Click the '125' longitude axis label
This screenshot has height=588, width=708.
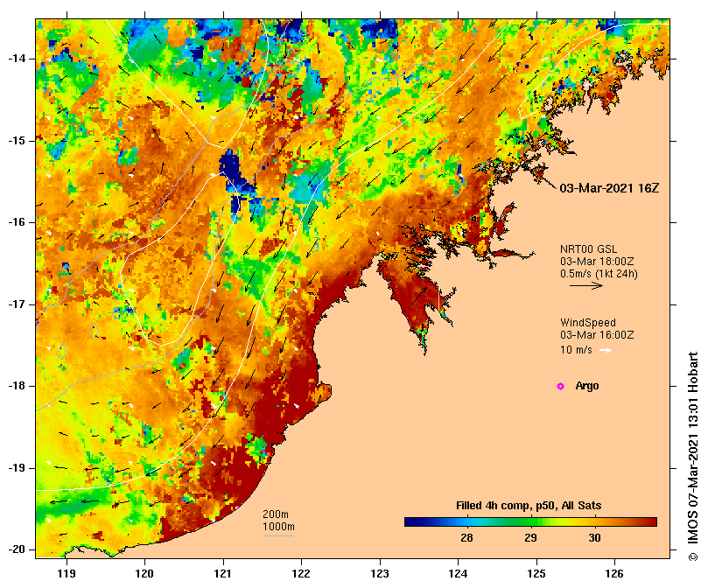536,573
